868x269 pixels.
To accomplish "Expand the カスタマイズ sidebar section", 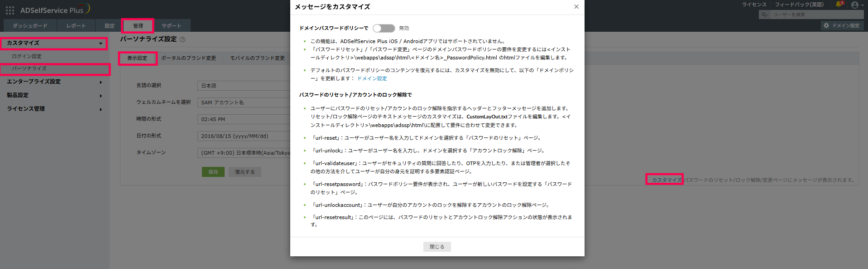I will click(54, 43).
